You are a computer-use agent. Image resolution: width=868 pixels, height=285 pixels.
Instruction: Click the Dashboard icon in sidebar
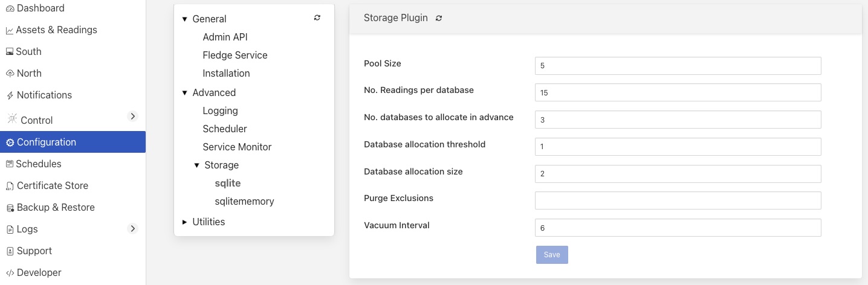10,8
